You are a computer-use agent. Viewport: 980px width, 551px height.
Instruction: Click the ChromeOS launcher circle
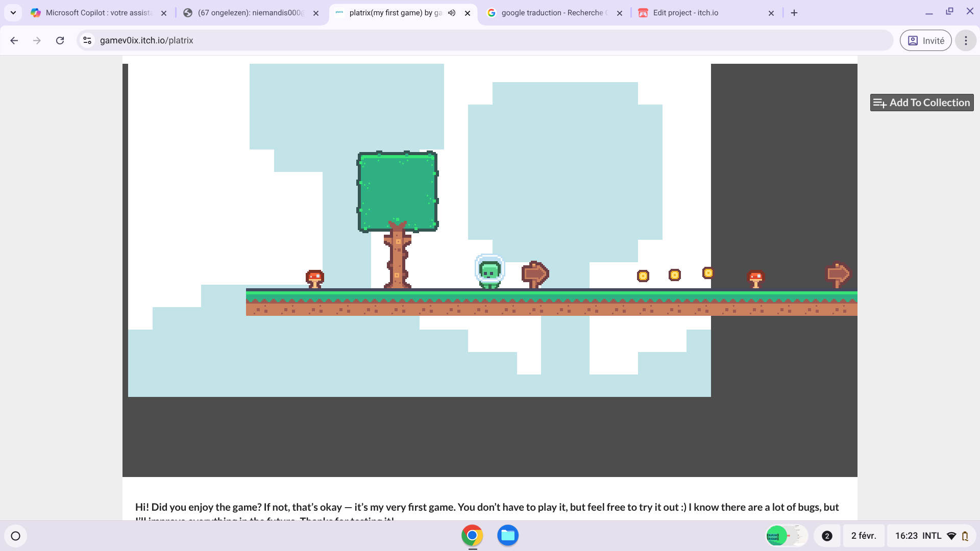tap(15, 536)
